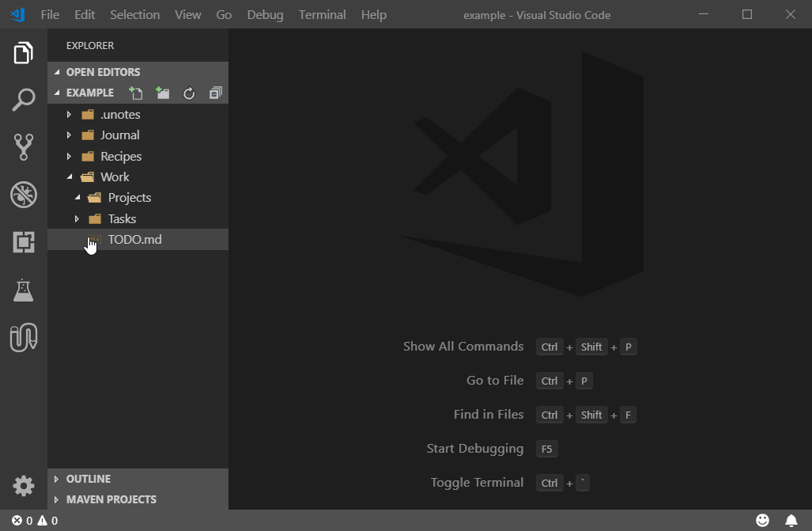Expand the Journal folder arrow
Screen dimensions: 812x531
69,135
